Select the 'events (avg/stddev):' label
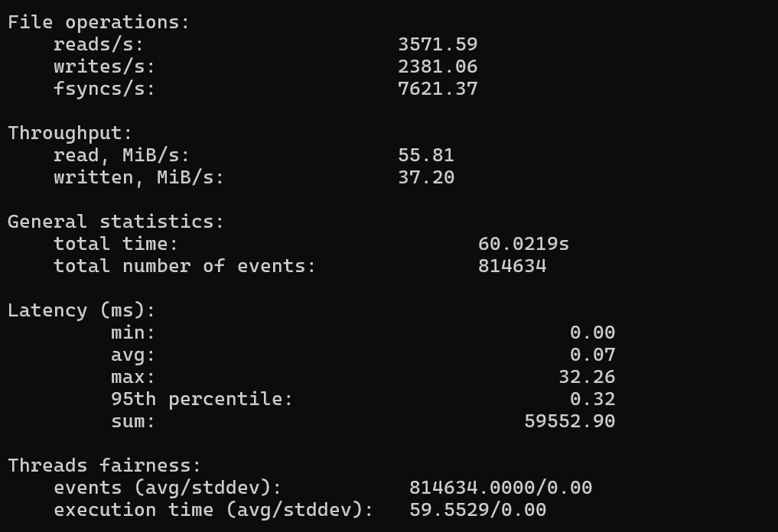This screenshot has width=778, height=532. click(168, 488)
